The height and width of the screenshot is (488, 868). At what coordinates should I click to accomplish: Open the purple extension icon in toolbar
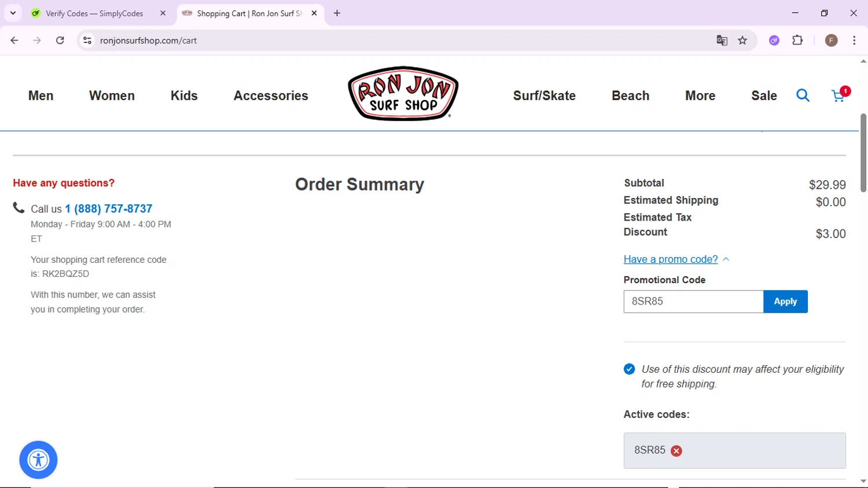[774, 41]
